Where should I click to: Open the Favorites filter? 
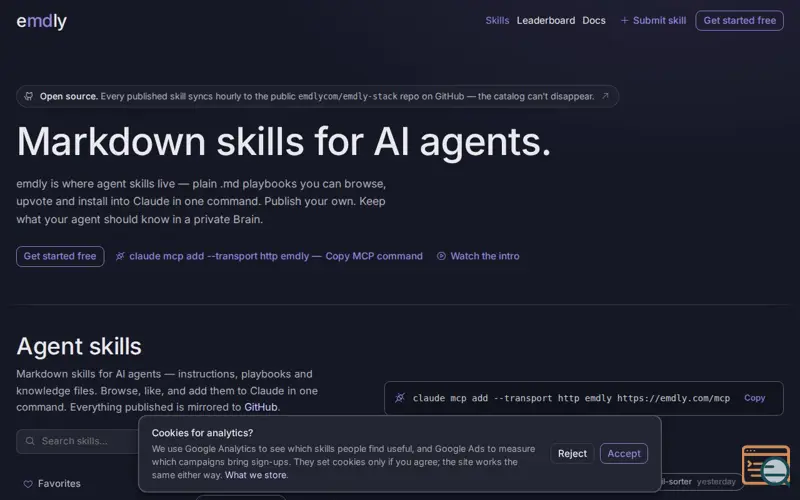(x=52, y=483)
